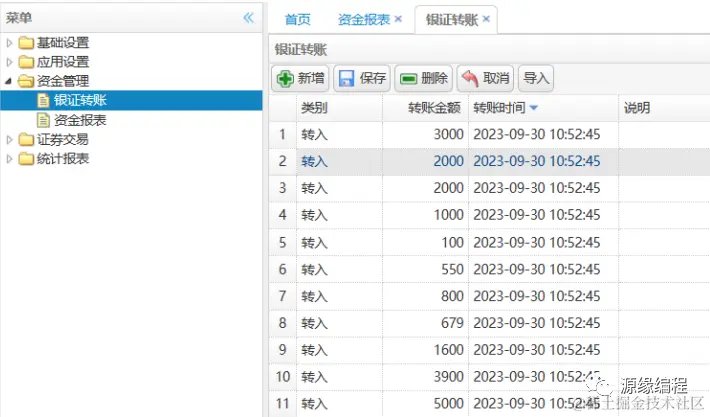Click the open 资金管理 folder icon

26,81
